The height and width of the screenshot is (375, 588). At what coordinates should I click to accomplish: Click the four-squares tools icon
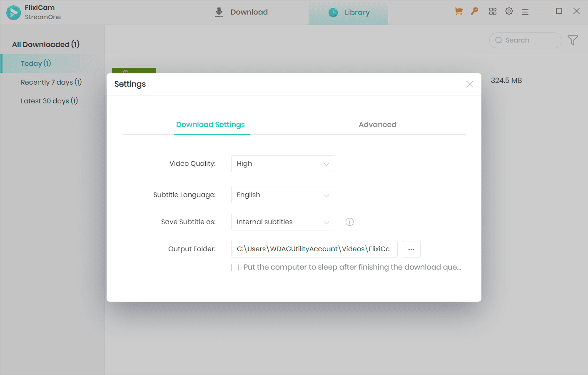493,12
